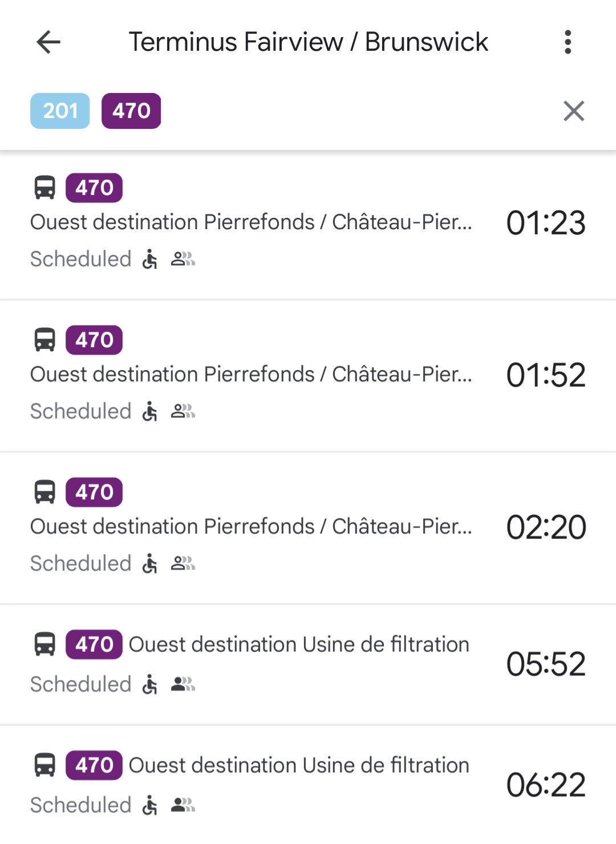Select the 06:22 departure time

pos(546,785)
